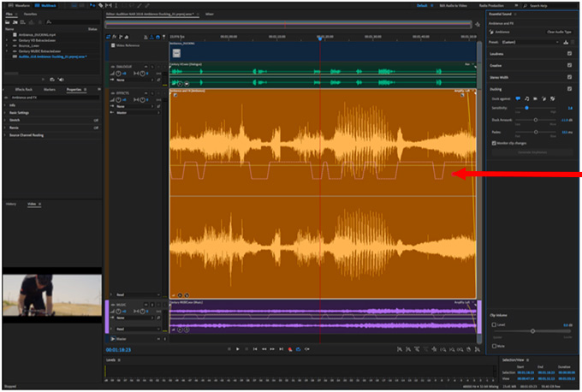The image size is (582, 392).
Task: Switch to Waveform editor view
Action: [19, 6]
